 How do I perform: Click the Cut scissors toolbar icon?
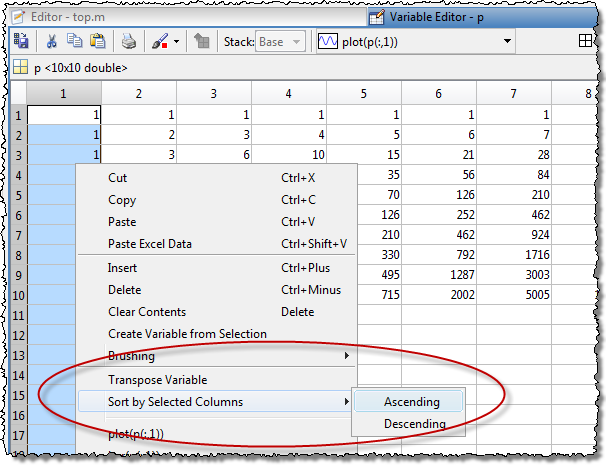51,41
